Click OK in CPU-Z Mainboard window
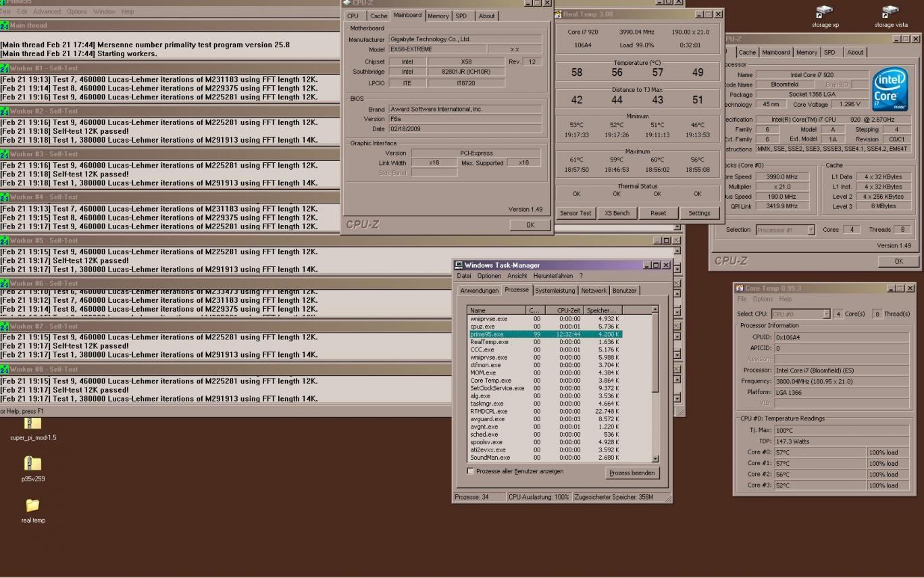 pyautogui.click(x=530, y=225)
